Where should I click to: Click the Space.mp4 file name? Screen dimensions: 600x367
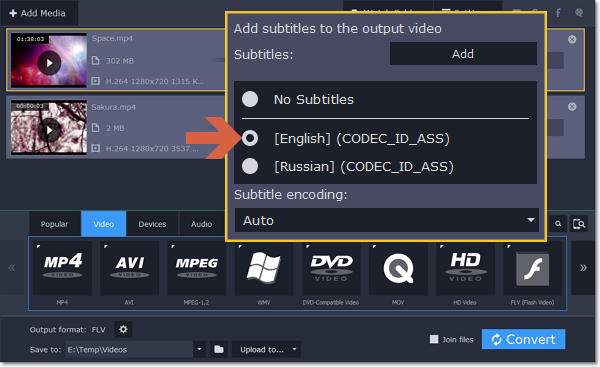(112, 38)
